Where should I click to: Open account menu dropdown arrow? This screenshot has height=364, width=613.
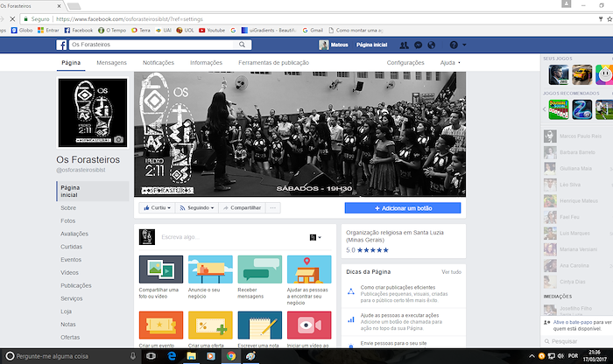pyautogui.click(x=464, y=45)
